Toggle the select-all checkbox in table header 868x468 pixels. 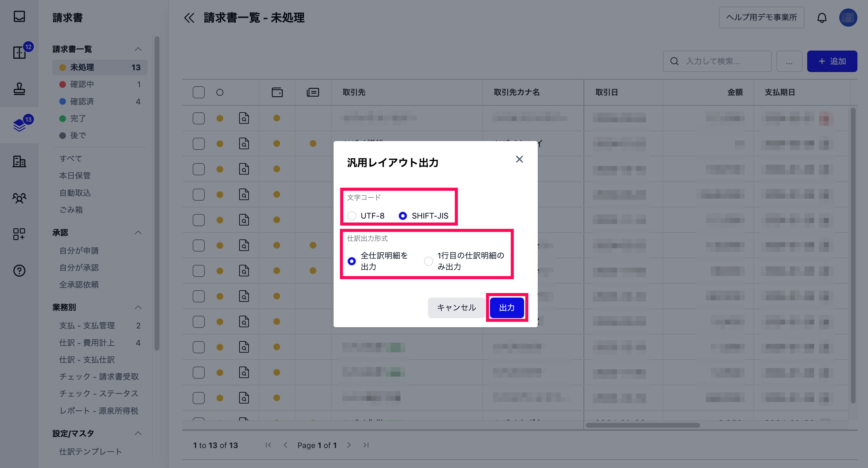tap(198, 92)
